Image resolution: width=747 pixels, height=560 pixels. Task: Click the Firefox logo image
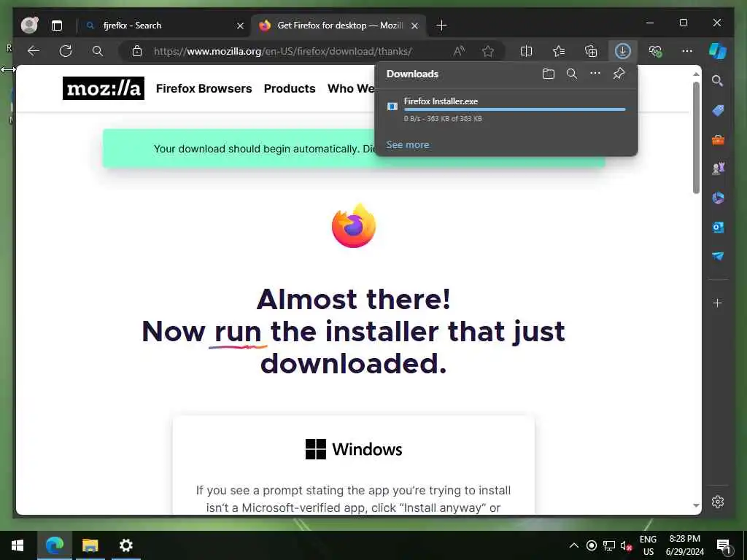[x=354, y=226]
